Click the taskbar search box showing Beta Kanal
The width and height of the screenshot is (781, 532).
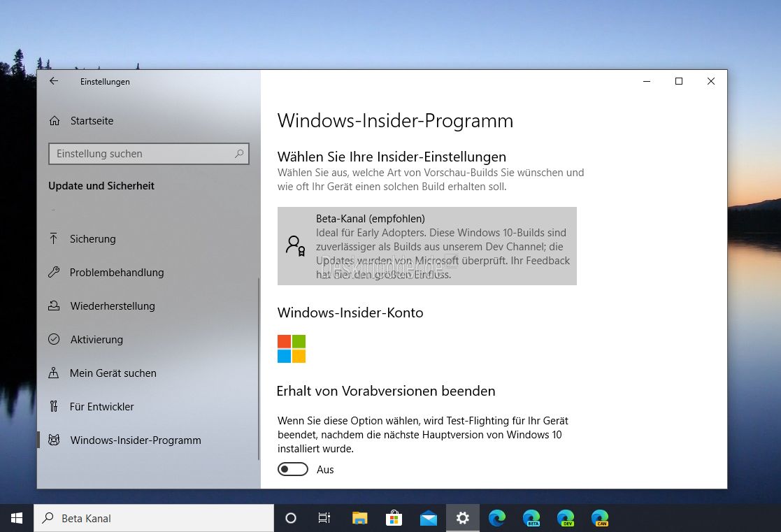[x=154, y=518]
